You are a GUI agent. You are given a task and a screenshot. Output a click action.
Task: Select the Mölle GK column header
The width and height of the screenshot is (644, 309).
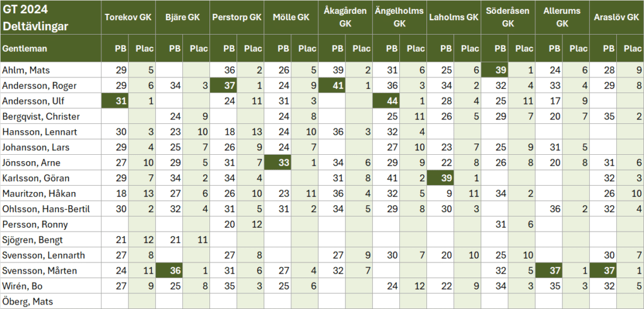[291, 18]
